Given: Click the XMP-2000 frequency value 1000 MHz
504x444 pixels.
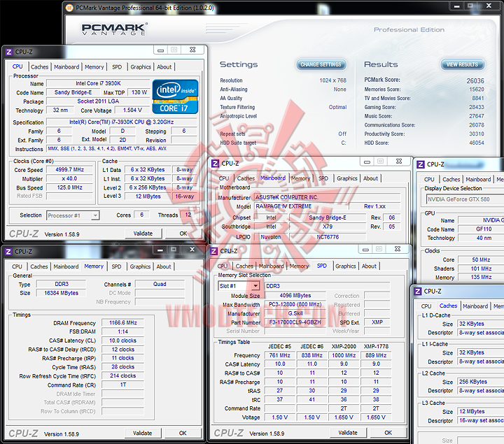Looking at the screenshot, I should (344, 355).
